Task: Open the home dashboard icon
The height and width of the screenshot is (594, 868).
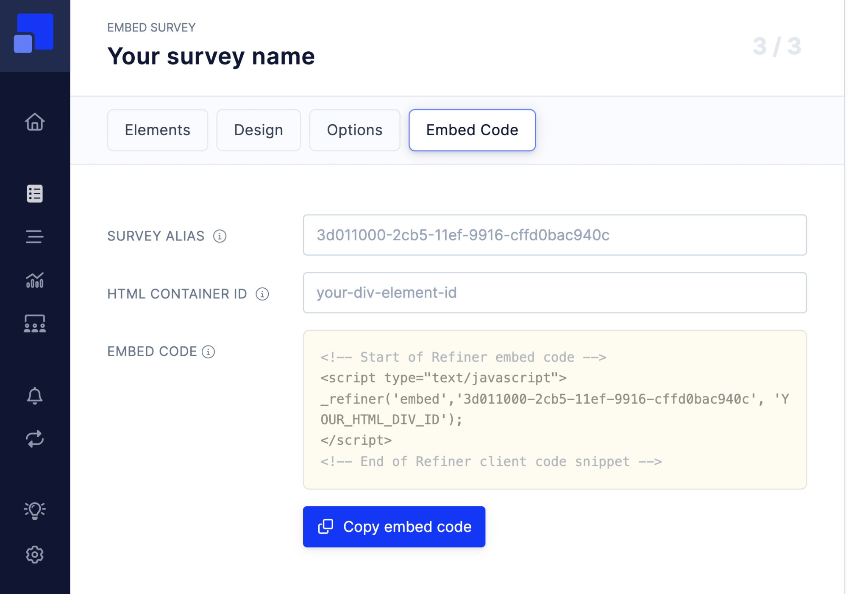Action: coord(35,122)
